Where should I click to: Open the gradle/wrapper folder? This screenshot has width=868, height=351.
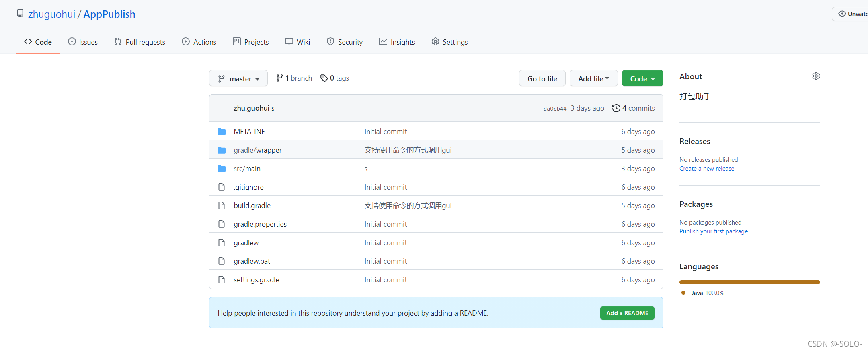coord(258,150)
